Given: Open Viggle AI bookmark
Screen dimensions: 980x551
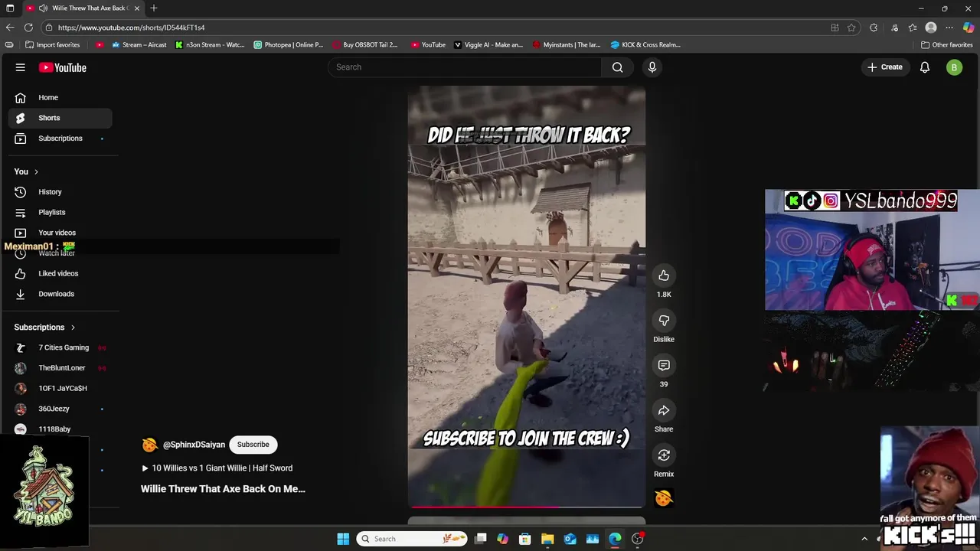Looking at the screenshot, I should (x=488, y=45).
